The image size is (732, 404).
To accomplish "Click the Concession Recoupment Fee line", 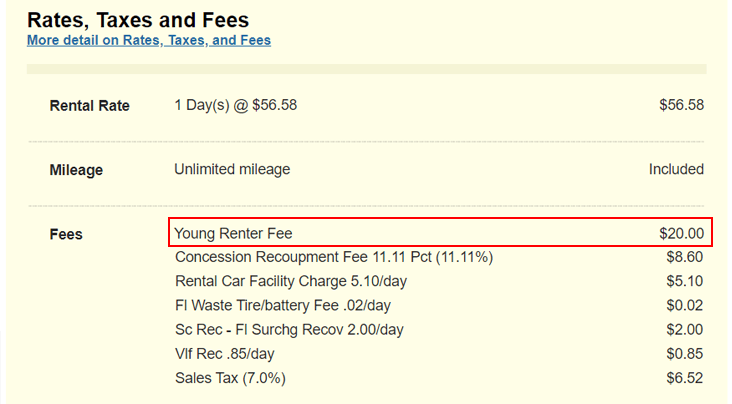I will 333,257.
